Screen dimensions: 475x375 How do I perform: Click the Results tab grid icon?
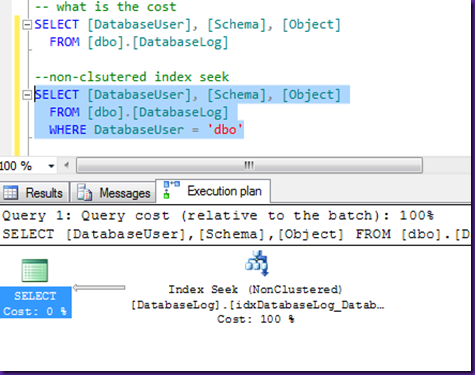[10, 193]
